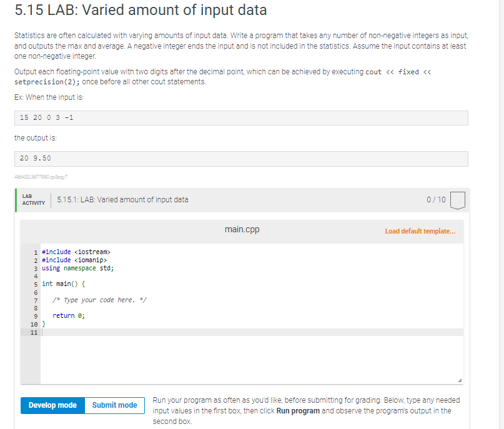Image resolution: width=504 pixels, height=429 pixels.
Task: Switch to Develop mode
Action: (x=52, y=405)
